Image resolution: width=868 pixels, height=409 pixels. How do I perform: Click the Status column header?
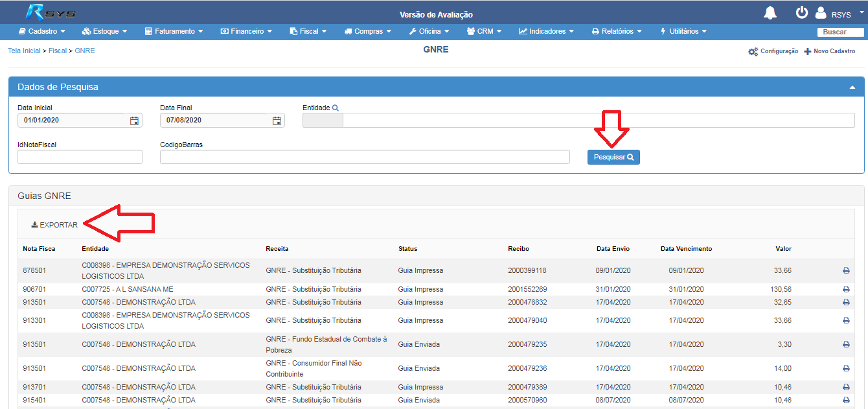tap(408, 249)
